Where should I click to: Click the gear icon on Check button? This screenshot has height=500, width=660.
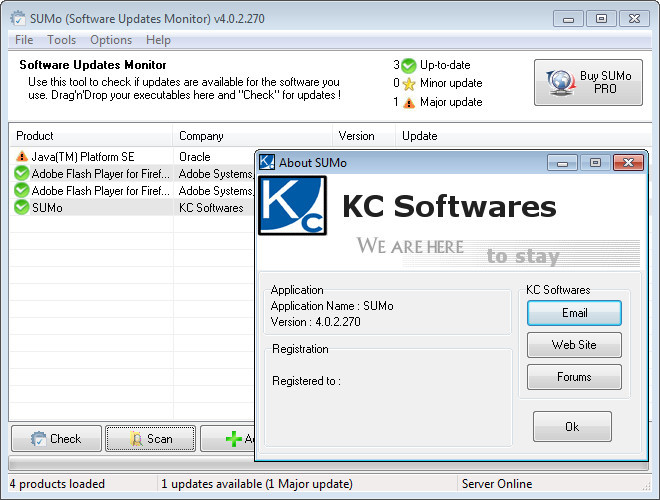38,439
